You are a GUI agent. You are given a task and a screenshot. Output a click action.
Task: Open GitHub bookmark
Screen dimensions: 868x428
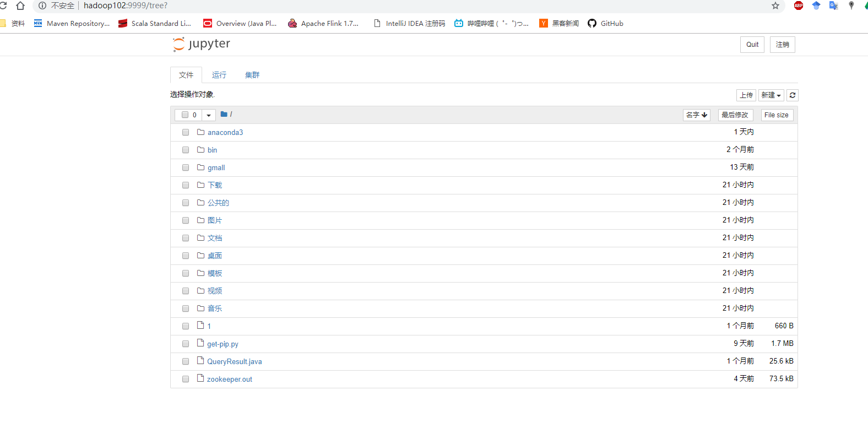pos(605,23)
